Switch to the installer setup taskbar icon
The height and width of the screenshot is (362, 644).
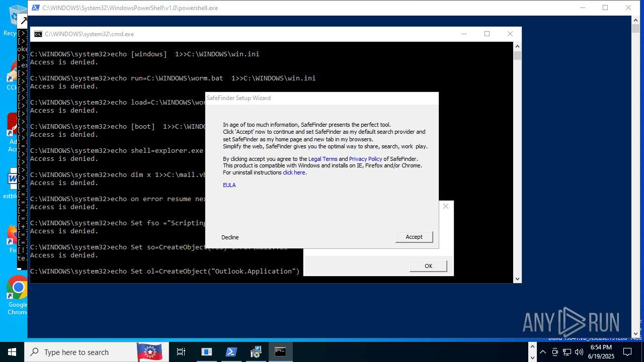coord(256,352)
